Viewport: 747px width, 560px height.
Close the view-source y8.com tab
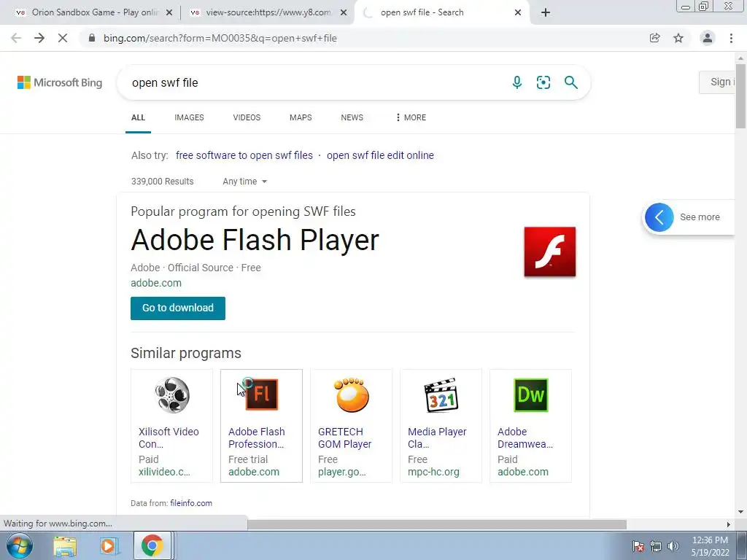[343, 13]
